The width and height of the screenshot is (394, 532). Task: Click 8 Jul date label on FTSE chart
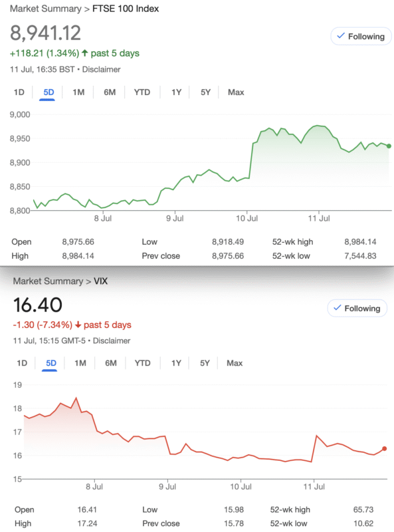tap(103, 219)
